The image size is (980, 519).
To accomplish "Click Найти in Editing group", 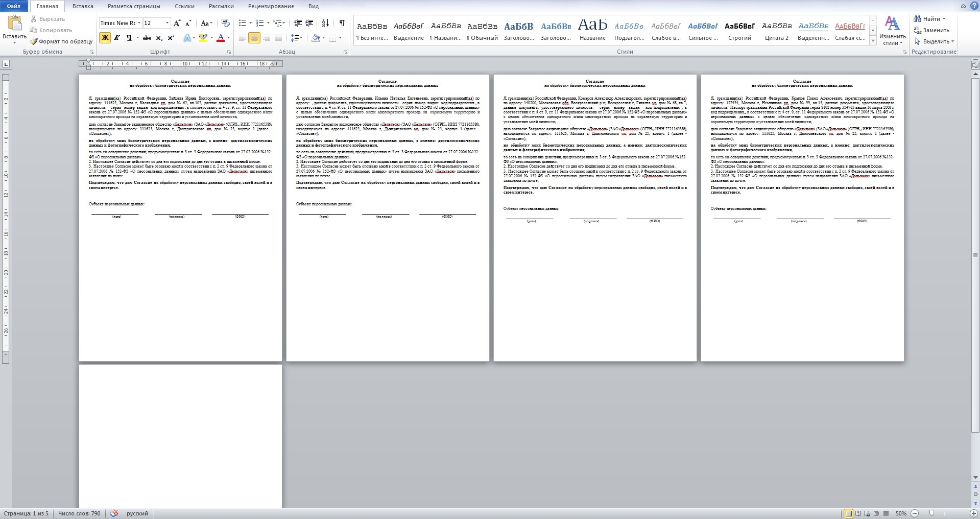I will [x=930, y=19].
